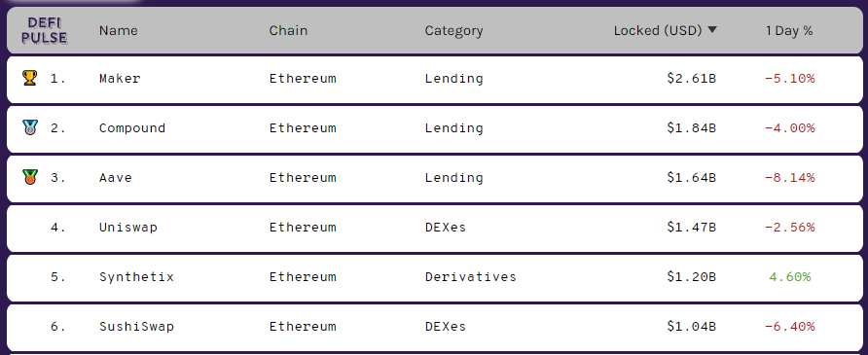Open the Compound project link
The width and height of the screenshot is (868, 355).
point(132,127)
